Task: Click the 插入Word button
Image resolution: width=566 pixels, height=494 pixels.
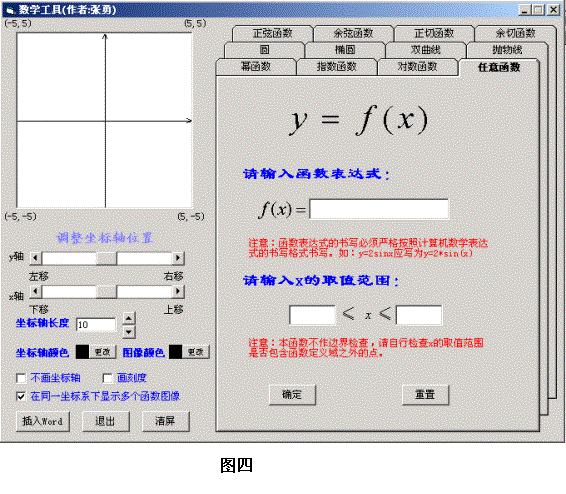Action: pyautogui.click(x=43, y=421)
